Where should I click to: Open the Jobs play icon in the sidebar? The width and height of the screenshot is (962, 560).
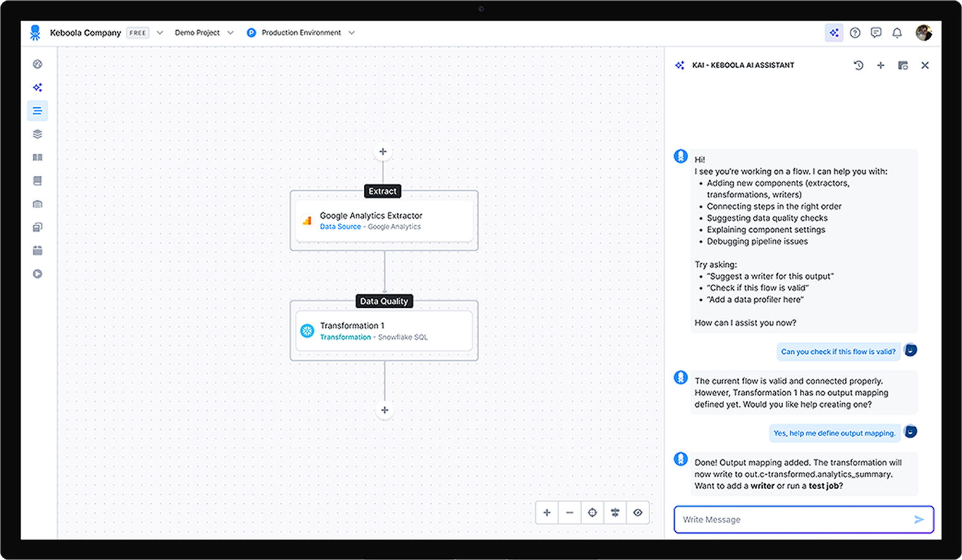[x=38, y=274]
